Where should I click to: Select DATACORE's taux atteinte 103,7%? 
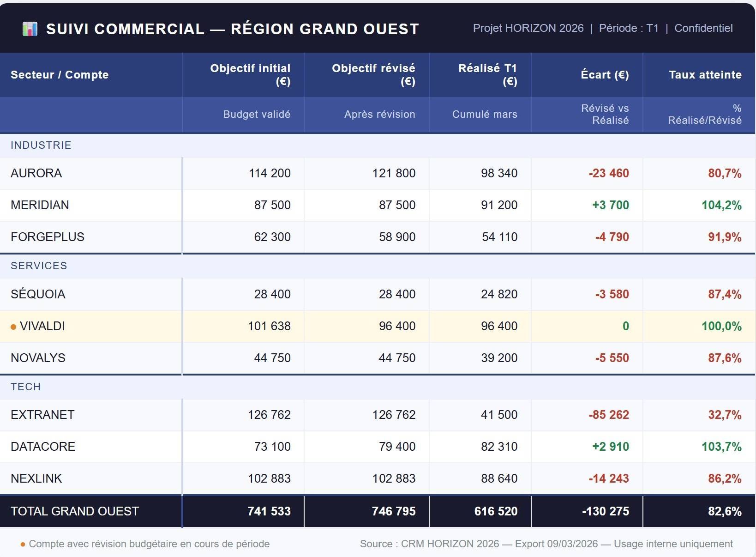[x=721, y=447]
